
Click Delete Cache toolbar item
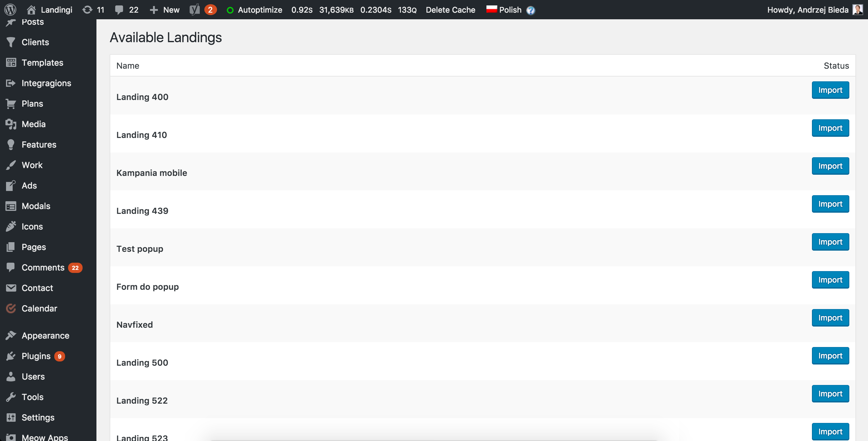click(450, 9)
